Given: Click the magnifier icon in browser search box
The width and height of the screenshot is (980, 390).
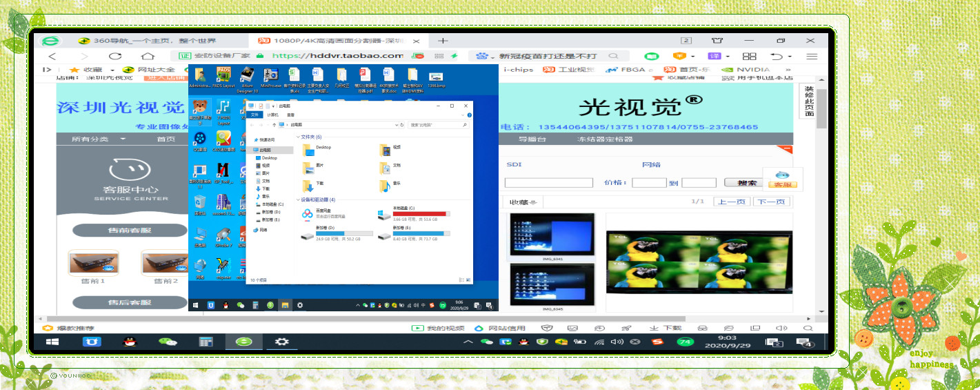Looking at the screenshot, I should coord(613,56).
